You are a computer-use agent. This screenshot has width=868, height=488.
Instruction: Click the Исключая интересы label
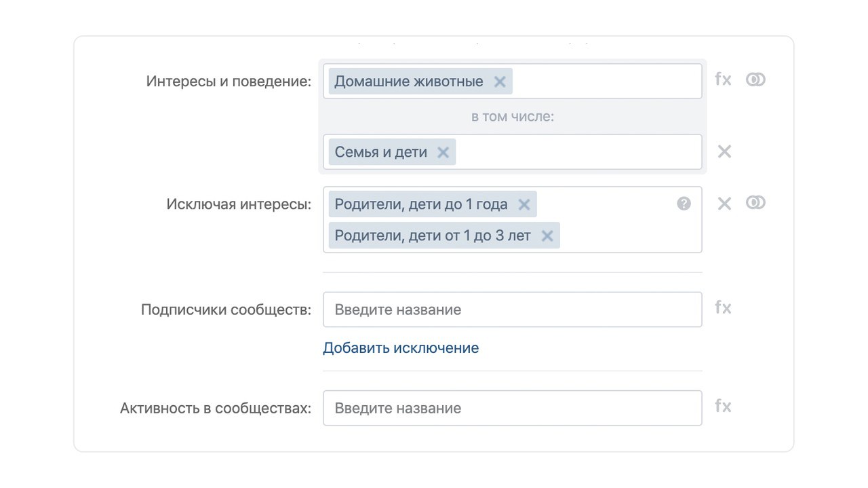[x=239, y=204]
